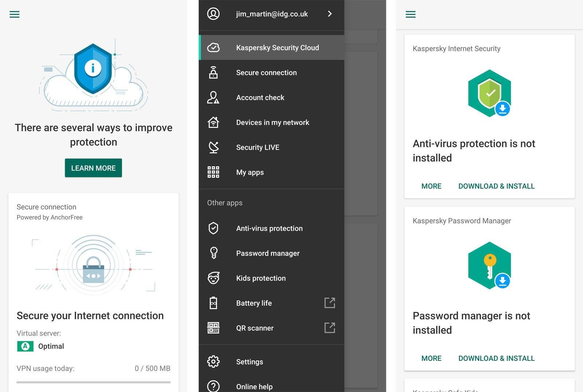This screenshot has width=583, height=392.
Task: Click the padlock VPN illustration
Action: (x=94, y=265)
